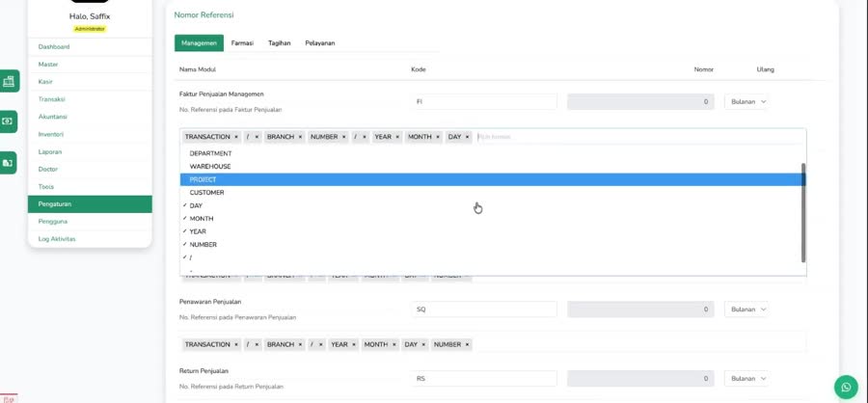Focus the Kode field containing SQ

[484, 309]
